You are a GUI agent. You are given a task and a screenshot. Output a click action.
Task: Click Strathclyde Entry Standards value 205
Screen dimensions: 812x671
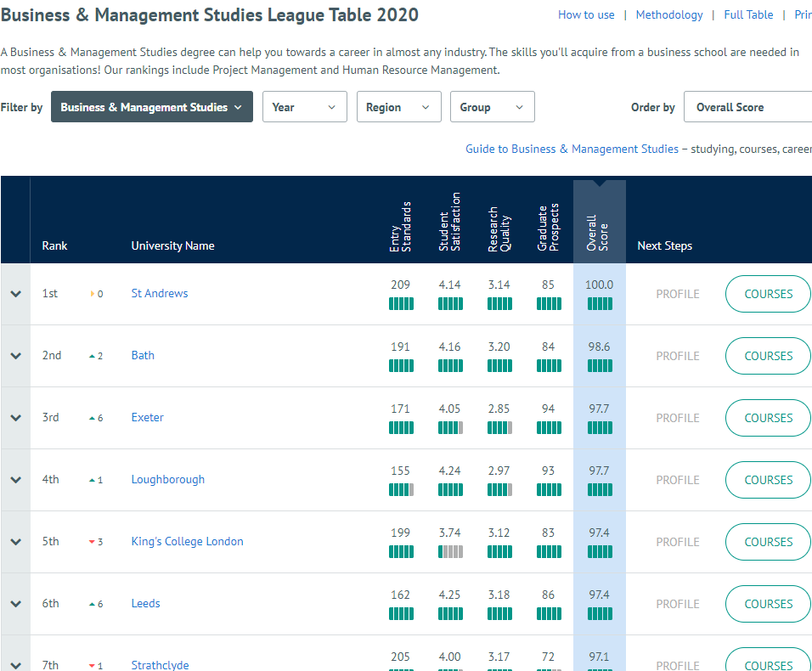click(x=400, y=657)
